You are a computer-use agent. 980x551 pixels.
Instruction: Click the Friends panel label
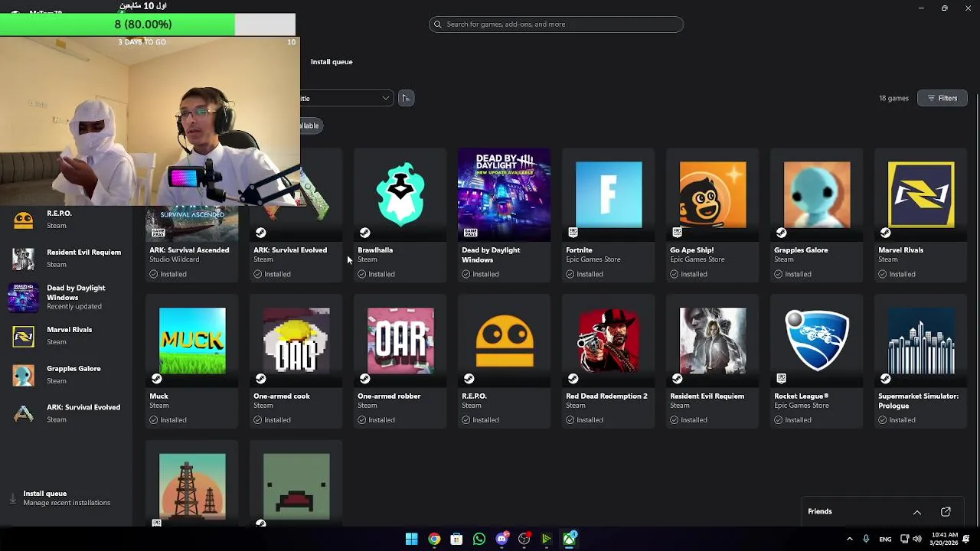pyautogui.click(x=819, y=512)
